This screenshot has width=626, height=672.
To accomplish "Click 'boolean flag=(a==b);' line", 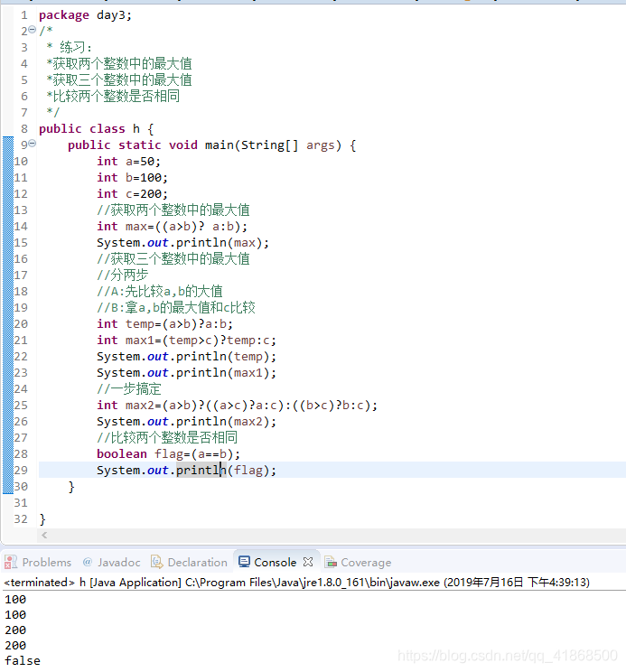I will [x=168, y=453].
